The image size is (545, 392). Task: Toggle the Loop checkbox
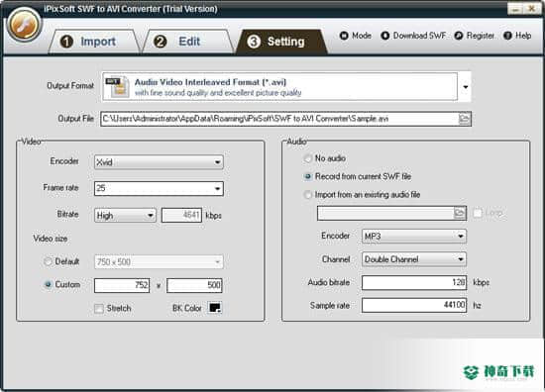[x=478, y=213]
